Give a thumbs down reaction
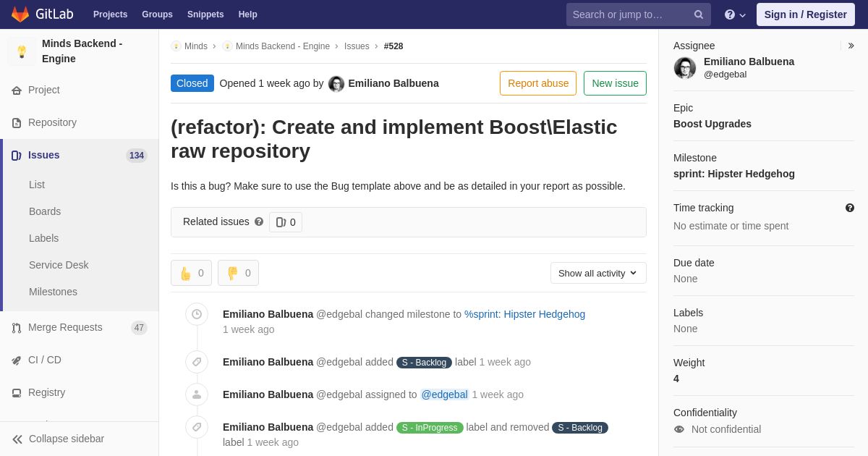The width and height of the screenshot is (868, 456). pos(238,273)
